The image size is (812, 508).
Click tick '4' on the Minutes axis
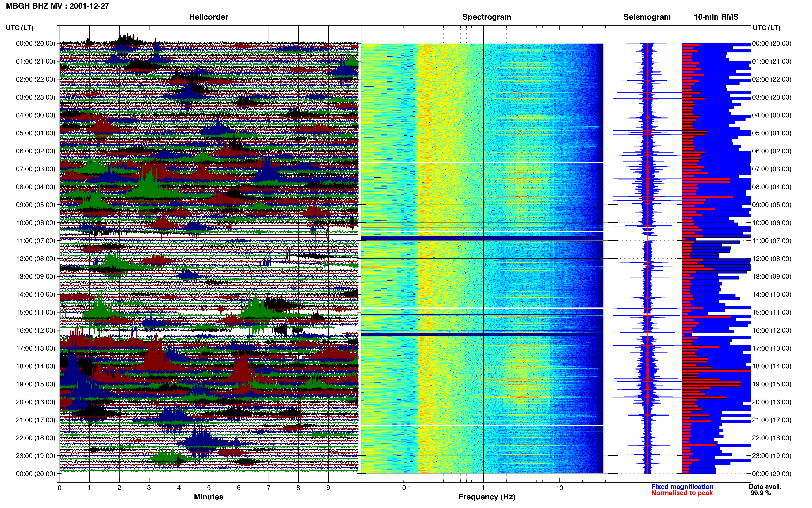tap(179, 488)
